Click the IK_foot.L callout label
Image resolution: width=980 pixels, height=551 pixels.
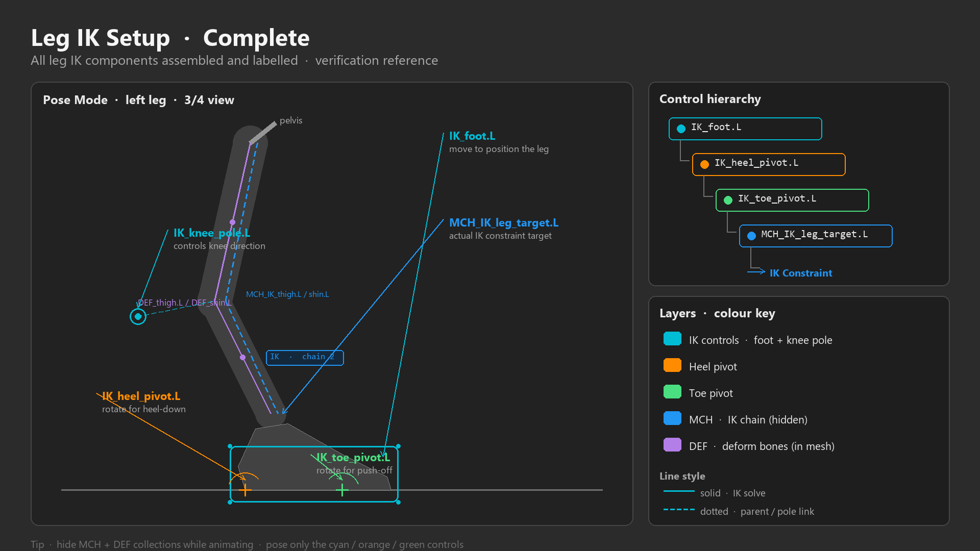[x=472, y=136]
